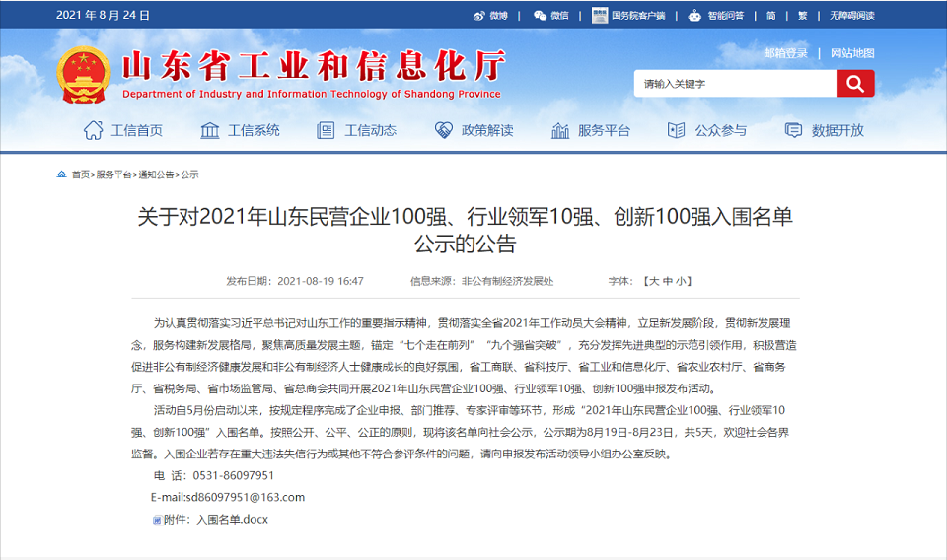947x560 pixels.
Task: Open the 工信首页 nav tab
Action: 123,130
